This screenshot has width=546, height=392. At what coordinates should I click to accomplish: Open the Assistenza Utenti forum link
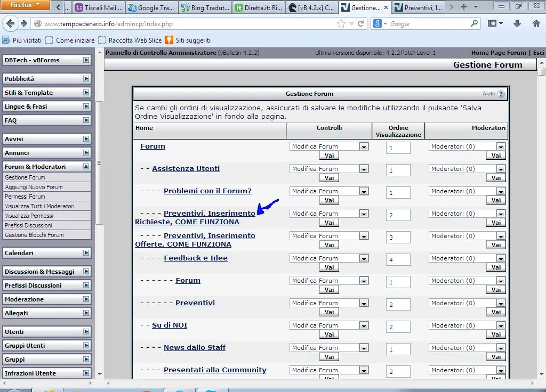pos(186,169)
